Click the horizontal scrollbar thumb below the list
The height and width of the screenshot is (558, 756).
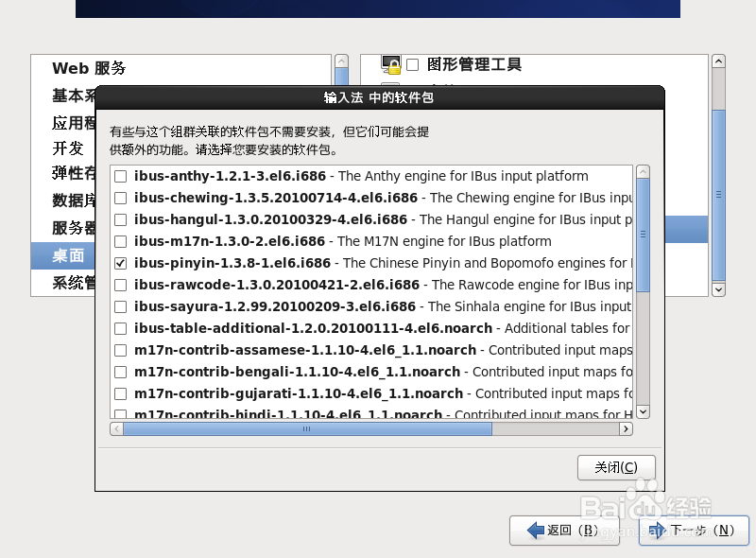coord(306,428)
